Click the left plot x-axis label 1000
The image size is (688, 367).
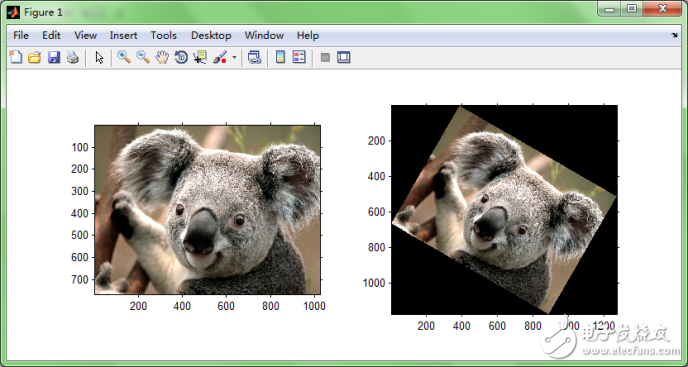(314, 306)
